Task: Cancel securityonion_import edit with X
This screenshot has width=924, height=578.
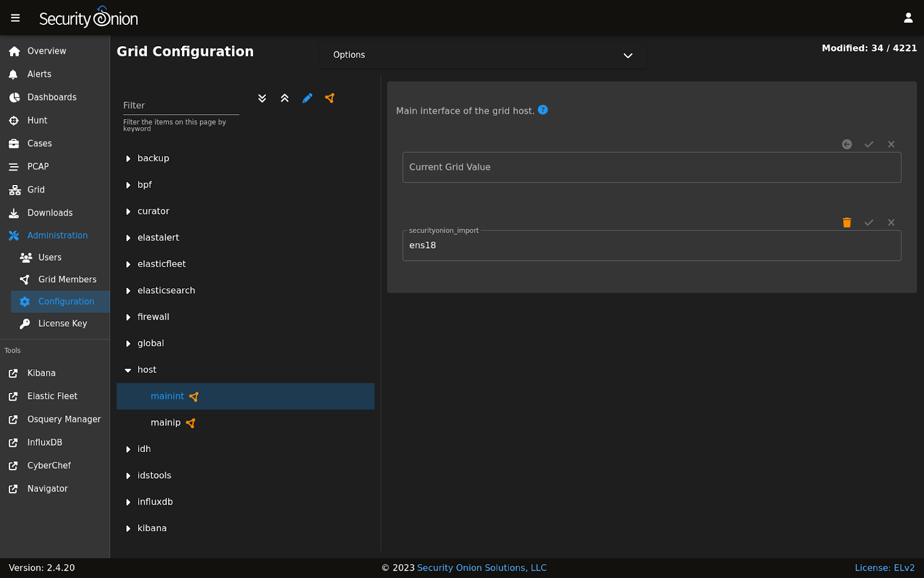Action: pyautogui.click(x=892, y=223)
